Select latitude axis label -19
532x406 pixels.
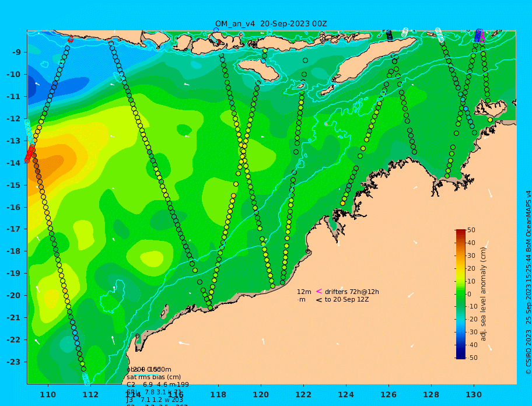(14, 274)
